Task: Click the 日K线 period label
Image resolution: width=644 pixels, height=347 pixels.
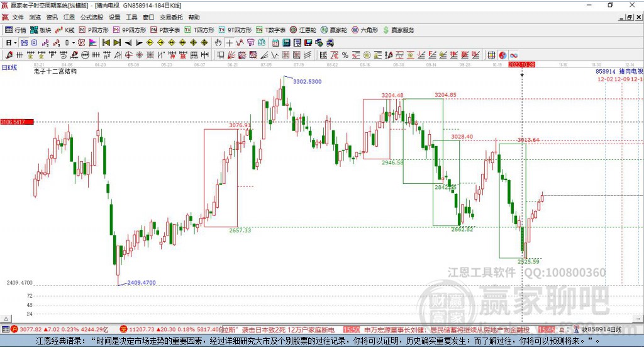Action: [9, 67]
